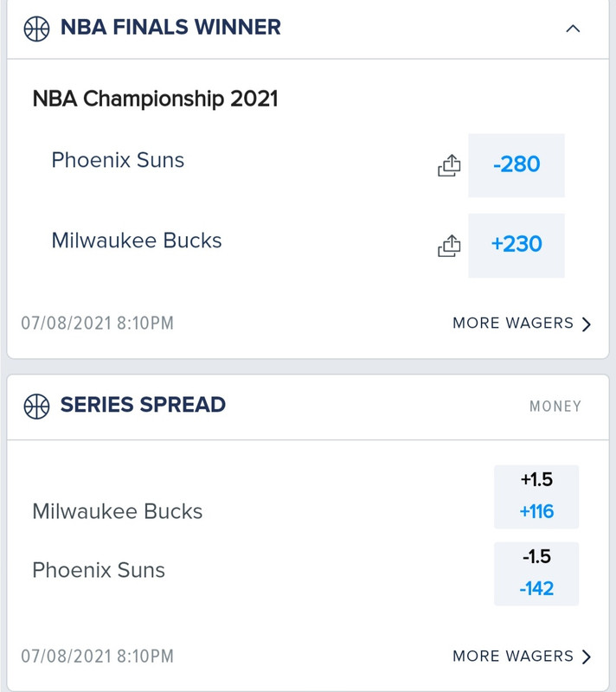
Task: Share the Milwaukee Bucks championship wager
Action: click(449, 246)
